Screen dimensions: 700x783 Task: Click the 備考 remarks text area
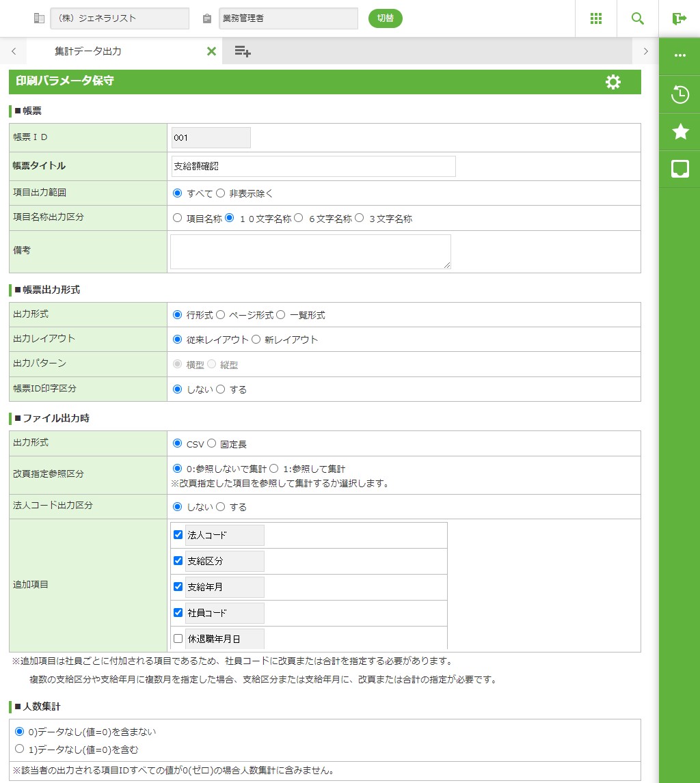pos(310,251)
